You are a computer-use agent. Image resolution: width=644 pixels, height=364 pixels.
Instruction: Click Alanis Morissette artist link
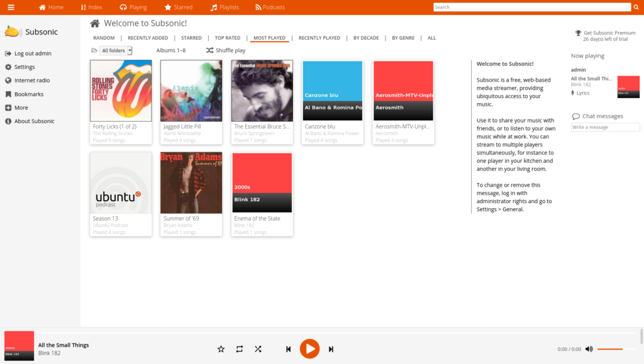point(182,133)
